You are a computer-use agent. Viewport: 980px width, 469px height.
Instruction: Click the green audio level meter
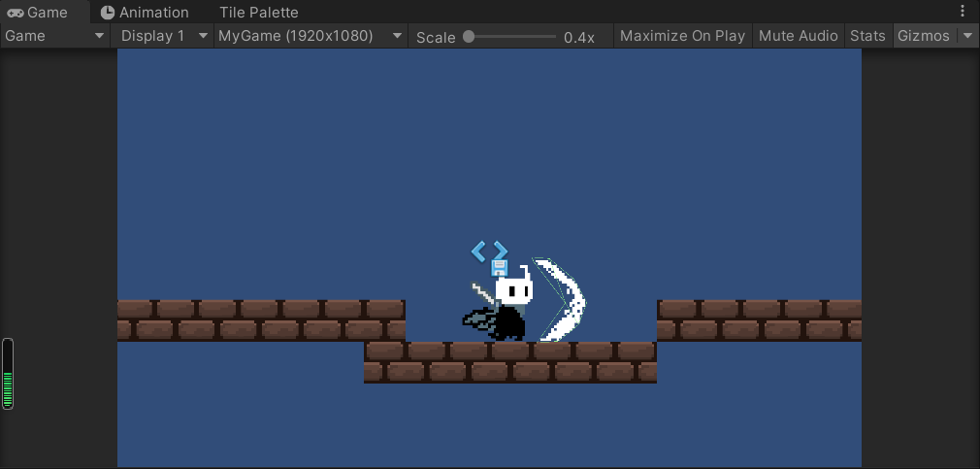click(8, 374)
